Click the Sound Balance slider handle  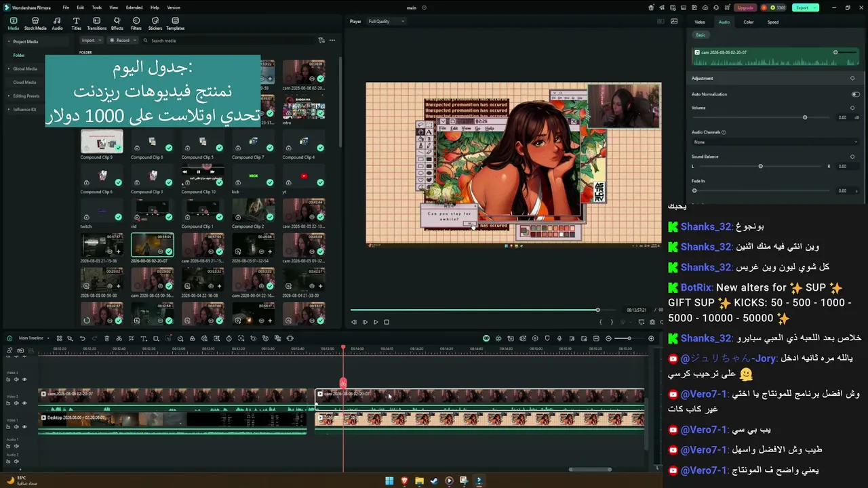760,166
